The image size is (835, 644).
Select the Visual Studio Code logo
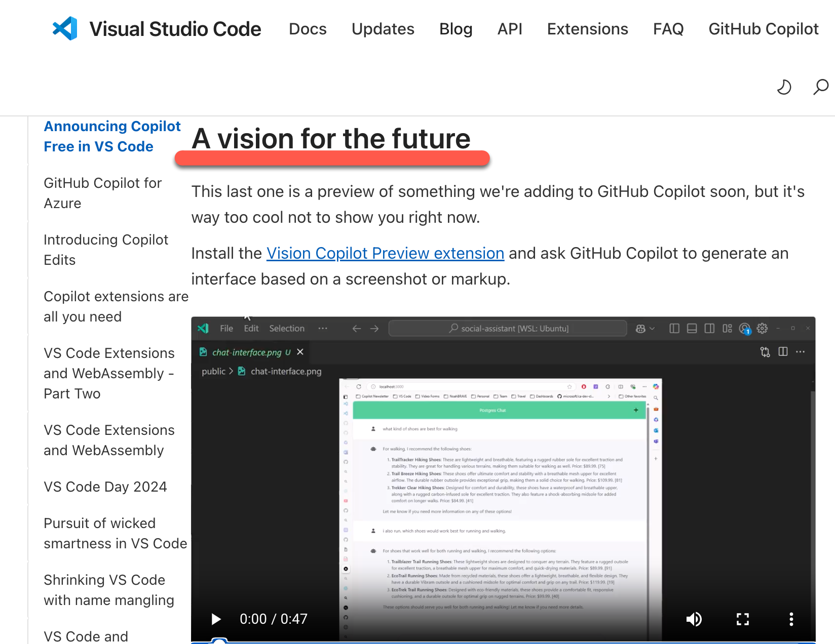pos(64,28)
